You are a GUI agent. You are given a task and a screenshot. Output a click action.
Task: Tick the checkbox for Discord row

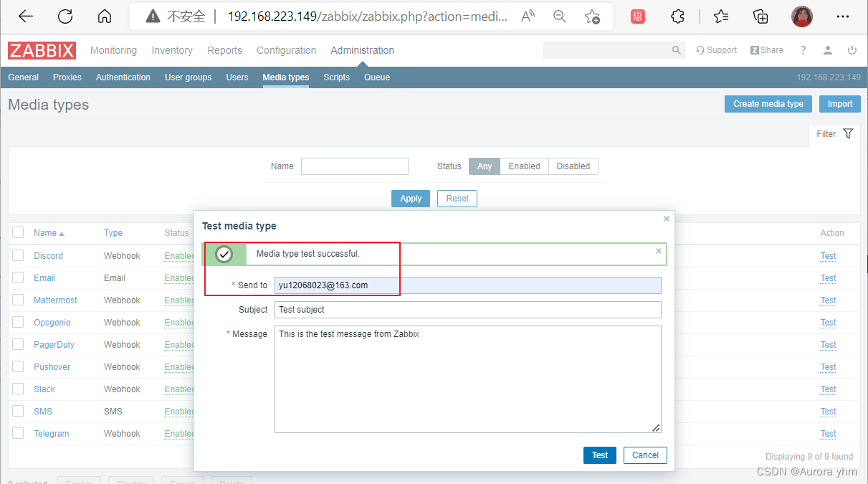19,255
